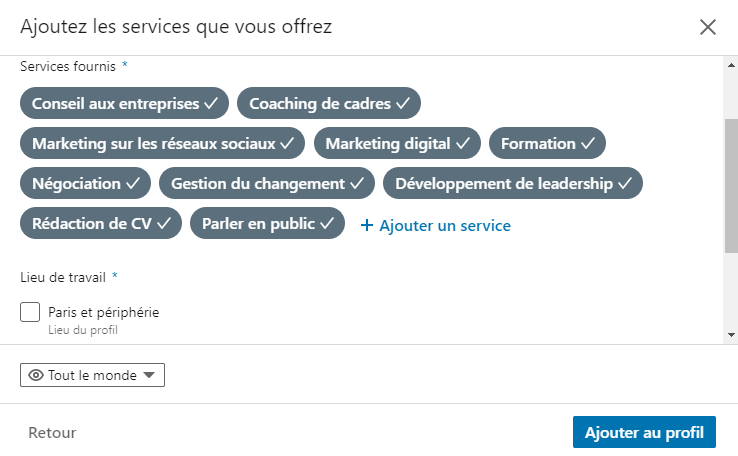738x456 pixels.
Task: Remove the Coaching de cadres service
Action: coord(329,103)
